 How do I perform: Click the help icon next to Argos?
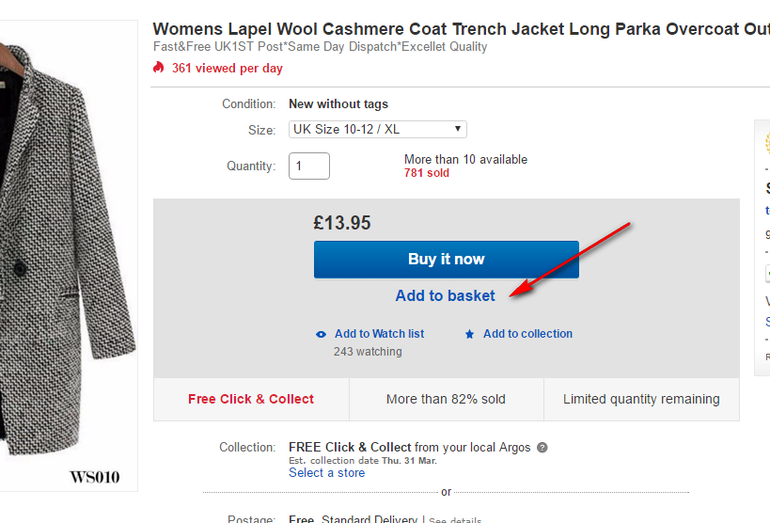(542, 448)
